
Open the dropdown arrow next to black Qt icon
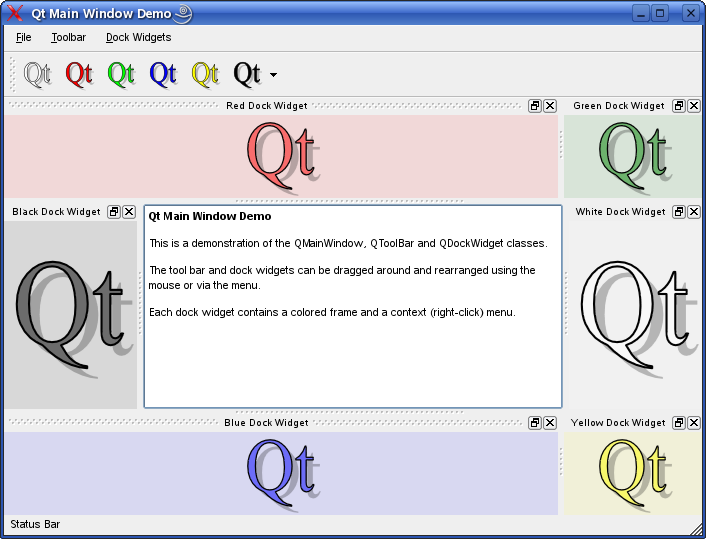(273, 75)
